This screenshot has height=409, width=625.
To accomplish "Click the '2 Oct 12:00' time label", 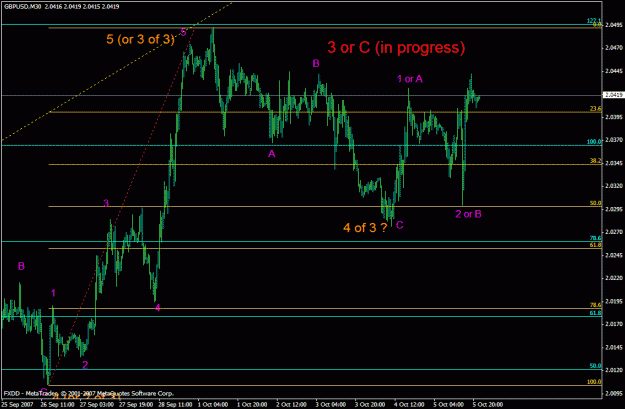I will (x=291, y=404).
